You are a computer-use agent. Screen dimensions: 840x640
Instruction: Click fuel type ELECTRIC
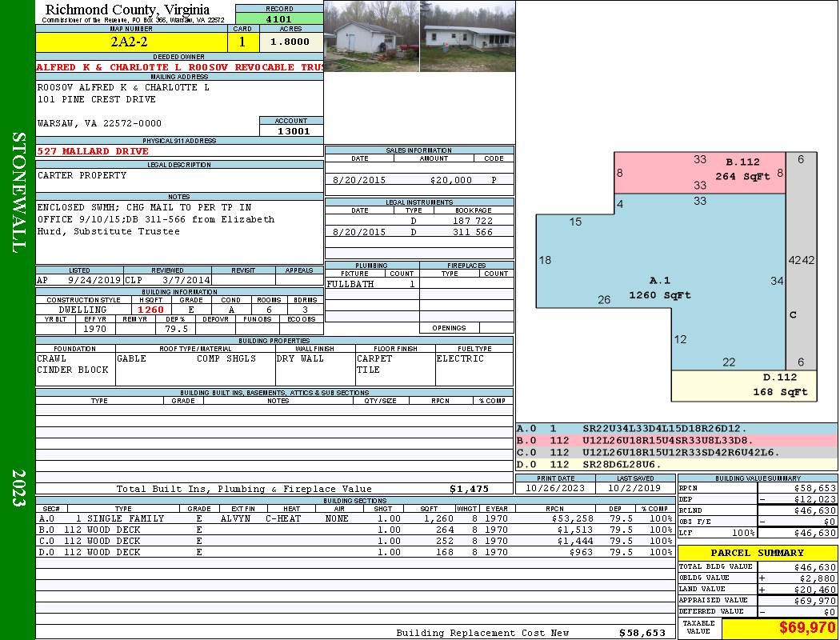[460, 359]
